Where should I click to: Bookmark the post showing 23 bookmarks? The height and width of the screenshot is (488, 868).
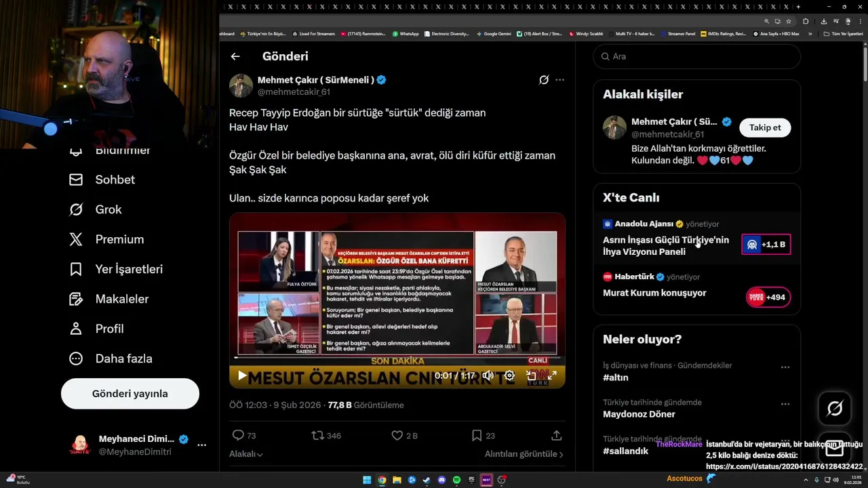pyautogui.click(x=483, y=436)
